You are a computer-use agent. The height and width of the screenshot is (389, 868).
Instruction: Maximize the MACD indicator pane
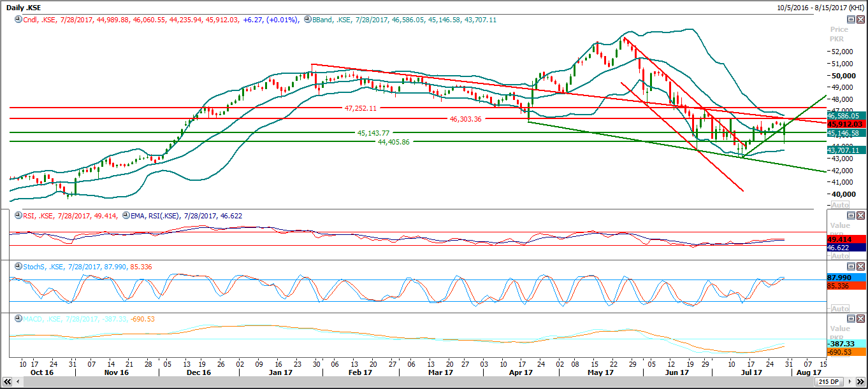pos(850,318)
